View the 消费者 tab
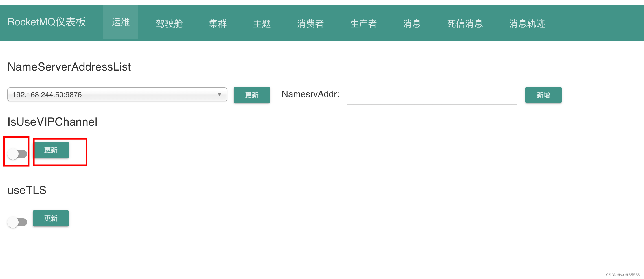The height and width of the screenshot is (279, 644). pos(311,23)
